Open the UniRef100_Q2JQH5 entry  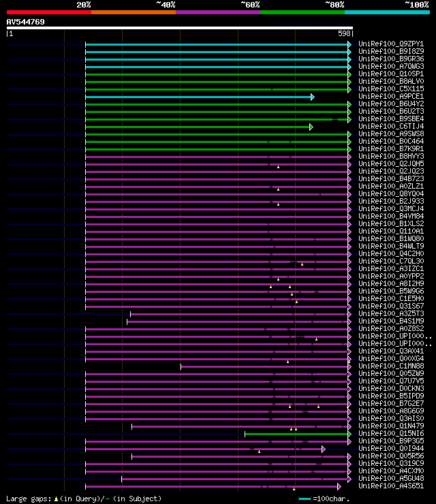(x=391, y=164)
